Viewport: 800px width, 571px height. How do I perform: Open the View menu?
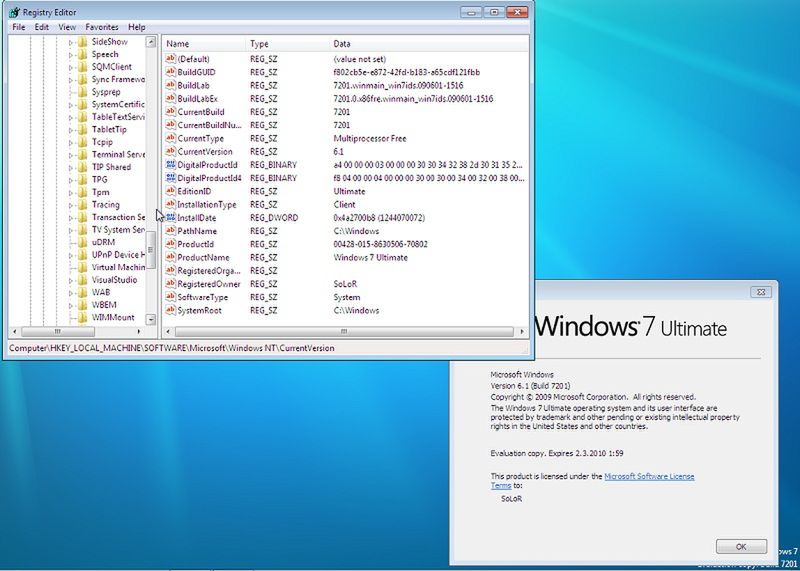67,27
